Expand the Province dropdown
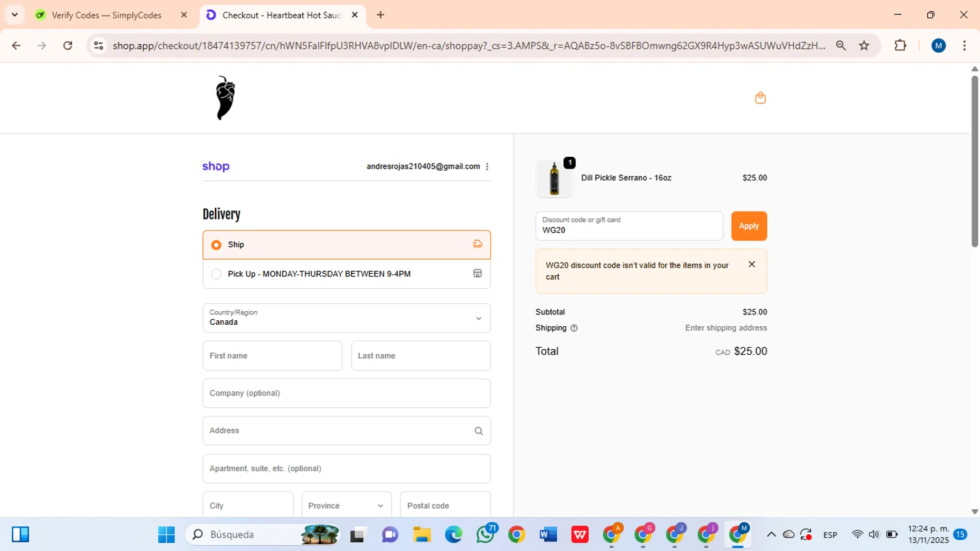The image size is (980, 551). (x=346, y=505)
